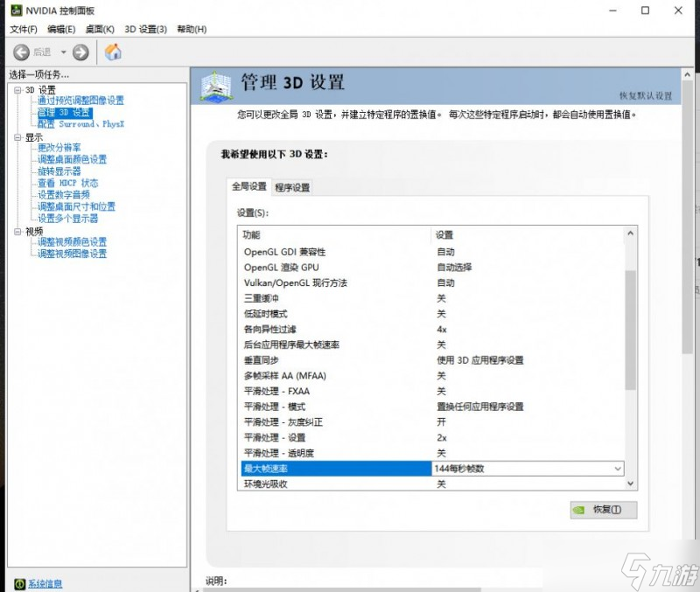700x592 pixels.
Task: Click the Back arrow toolbar icon
Action: coord(21,52)
